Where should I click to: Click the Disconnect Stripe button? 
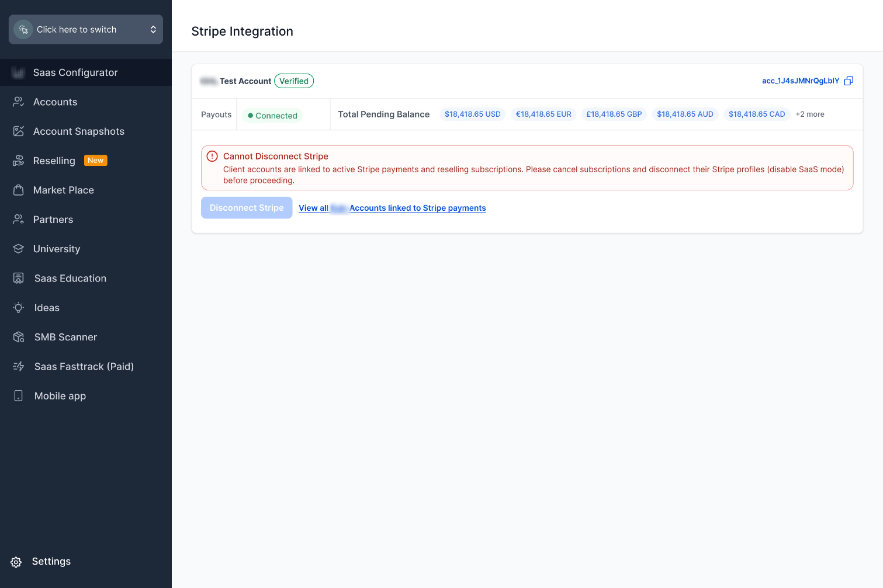(x=247, y=208)
